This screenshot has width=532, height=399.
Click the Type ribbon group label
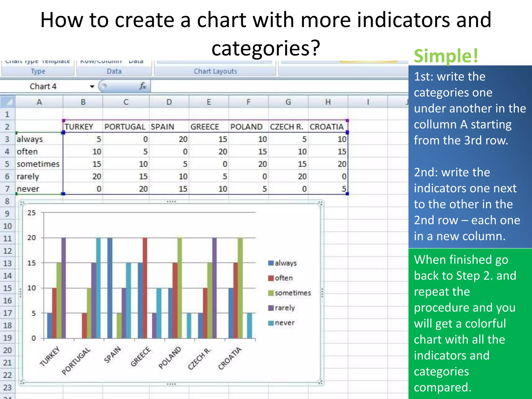coord(38,71)
